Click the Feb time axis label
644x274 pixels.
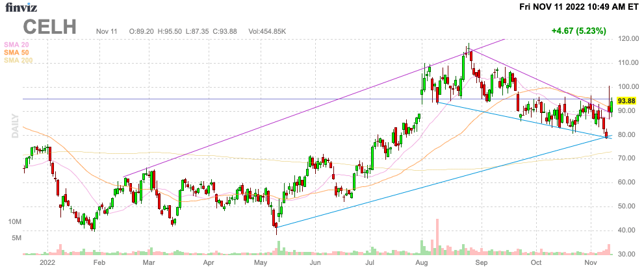(x=100, y=262)
